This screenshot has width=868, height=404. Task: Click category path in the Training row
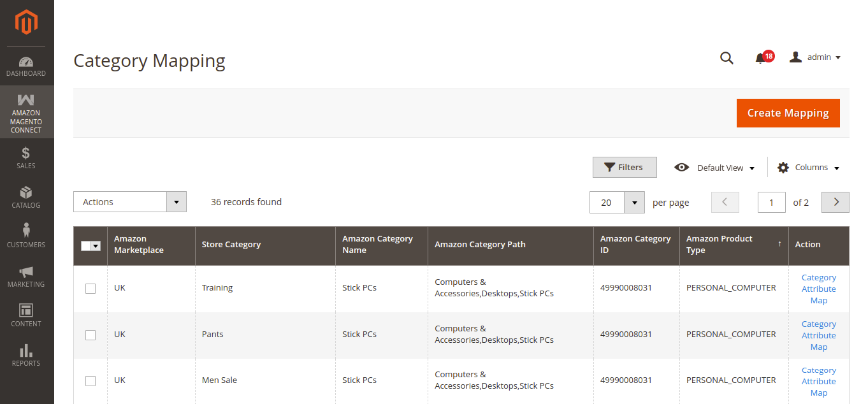[x=494, y=288]
